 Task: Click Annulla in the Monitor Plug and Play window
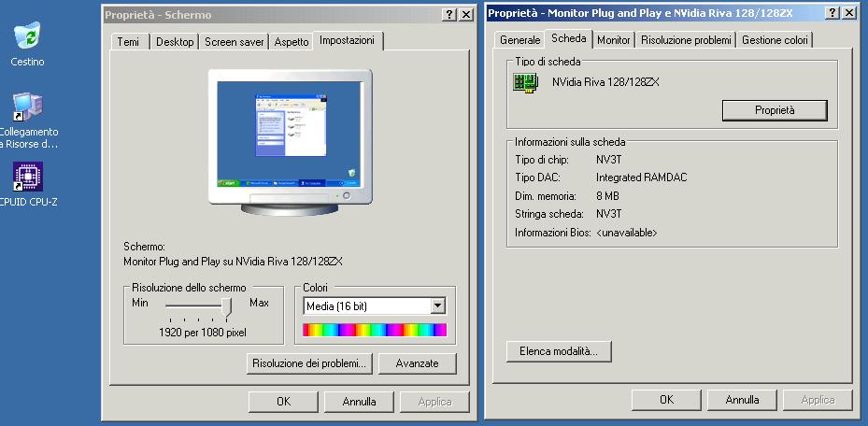[742, 400]
